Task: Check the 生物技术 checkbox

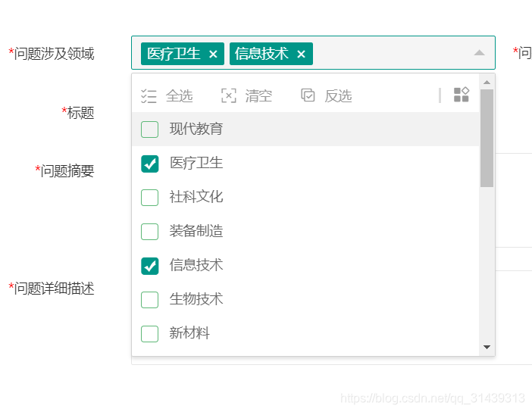Action: click(149, 300)
